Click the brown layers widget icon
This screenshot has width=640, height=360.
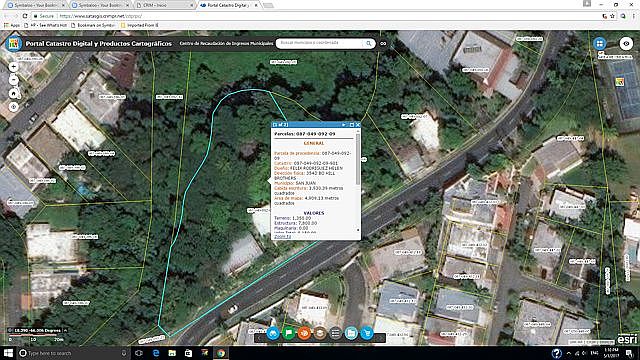coord(320,333)
